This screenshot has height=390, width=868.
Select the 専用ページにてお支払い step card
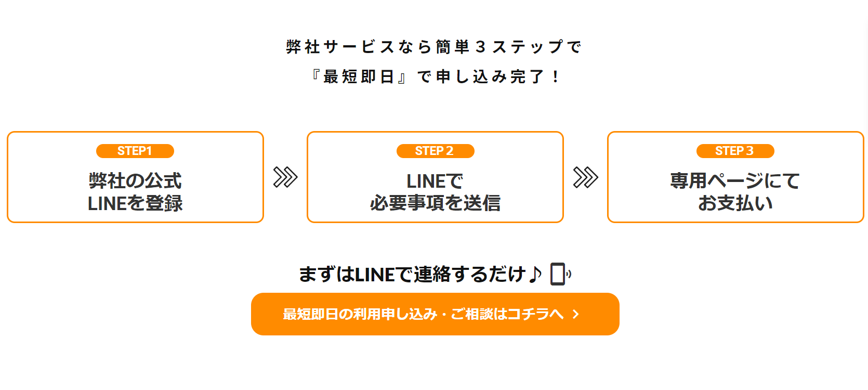pos(735,177)
